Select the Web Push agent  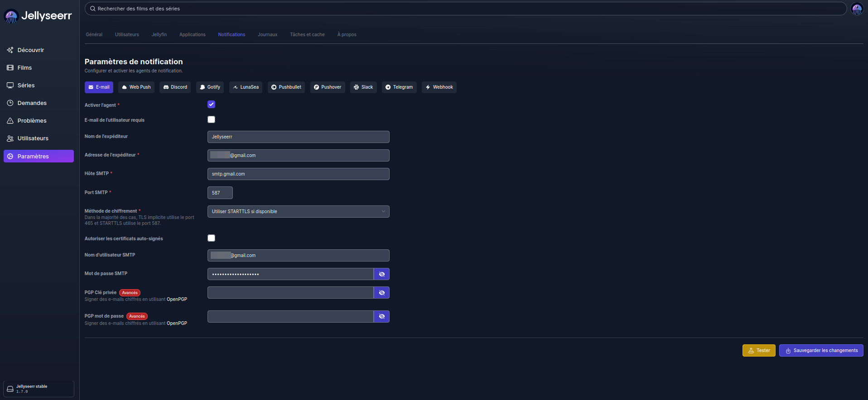pos(136,87)
